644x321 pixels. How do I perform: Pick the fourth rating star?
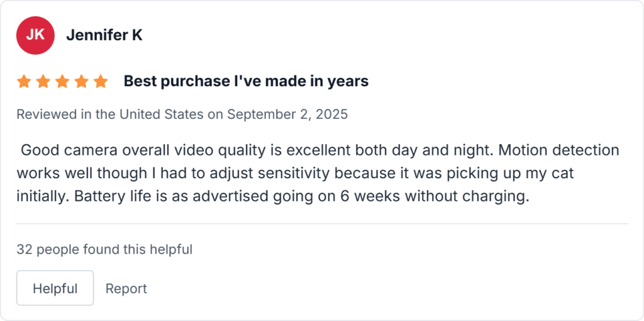[81, 81]
